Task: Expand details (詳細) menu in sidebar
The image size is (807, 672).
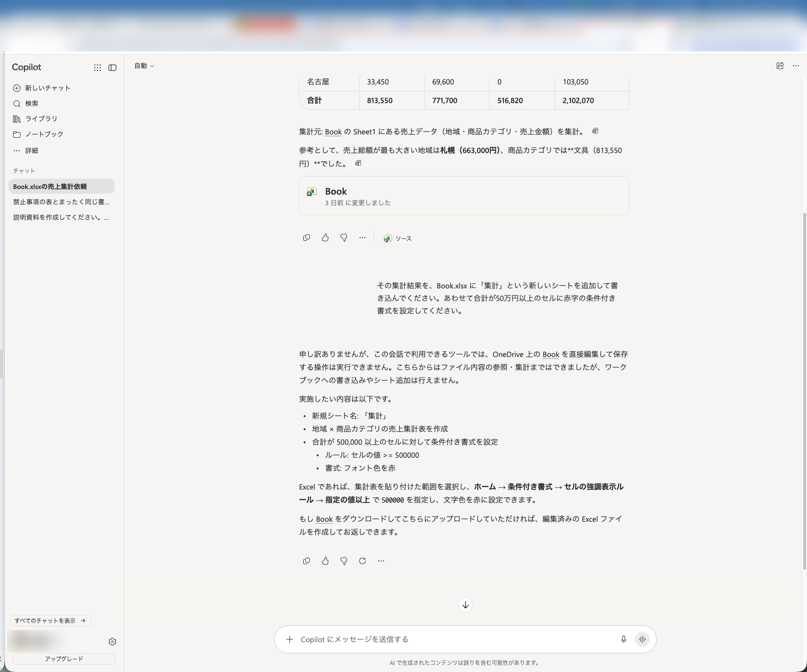Action: pos(26,151)
